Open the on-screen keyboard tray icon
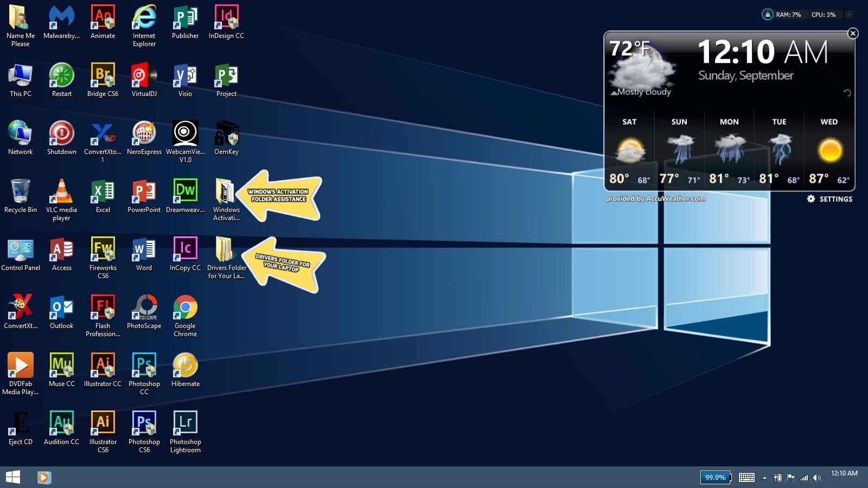The image size is (868, 488). coord(746,477)
